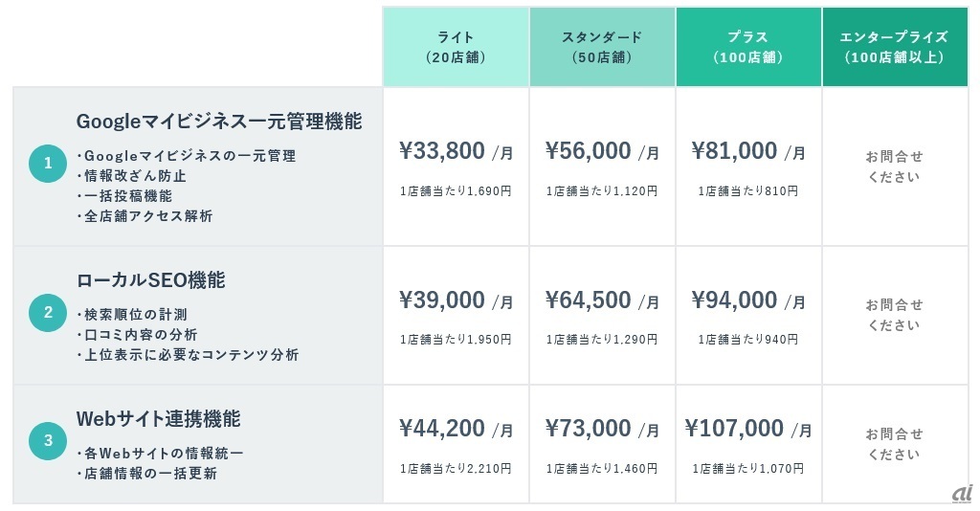Click the numbered circle icon 3
980x511 pixels.
click(x=48, y=442)
